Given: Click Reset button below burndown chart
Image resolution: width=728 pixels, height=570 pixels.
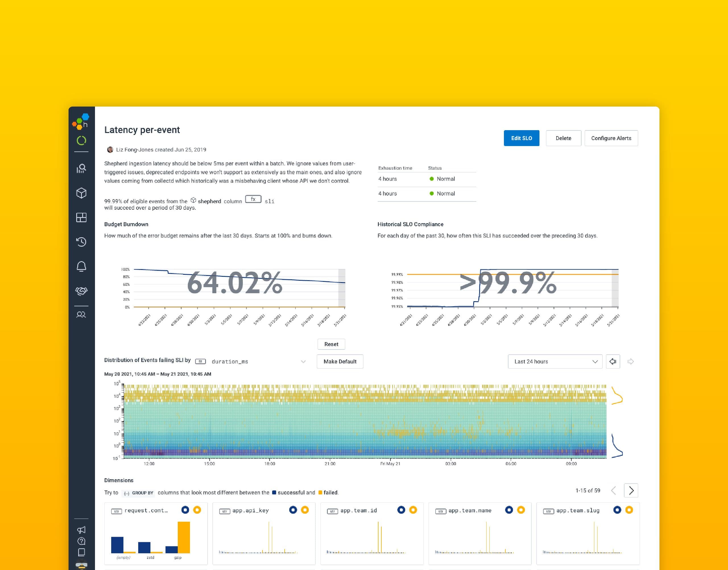Looking at the screenshot, I should point(331,344).
